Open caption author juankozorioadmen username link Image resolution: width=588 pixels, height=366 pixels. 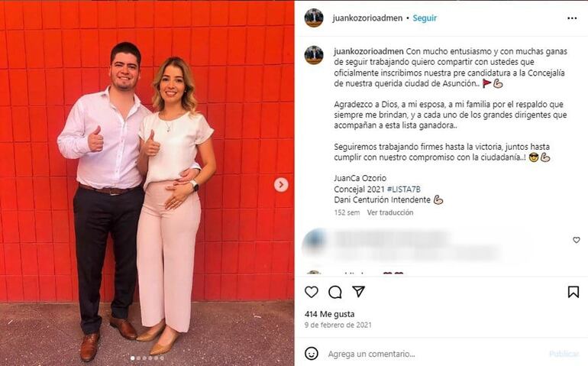point(369,51)
